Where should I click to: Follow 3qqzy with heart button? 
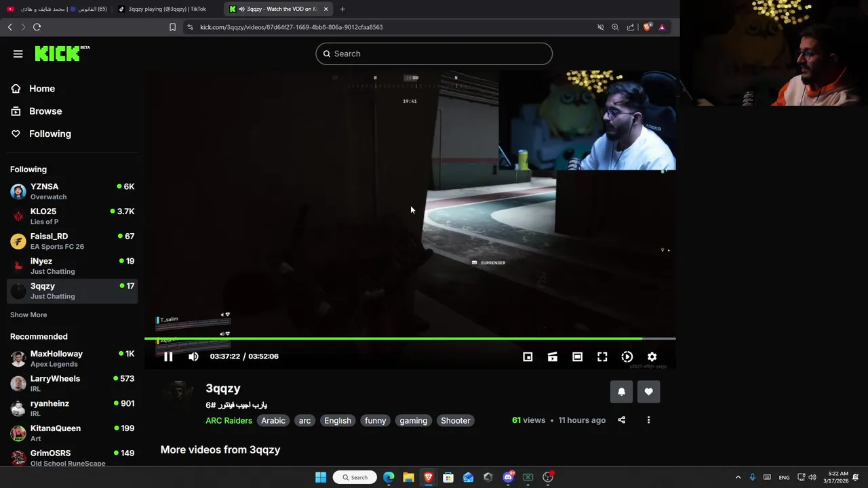[x=648, y=391]
